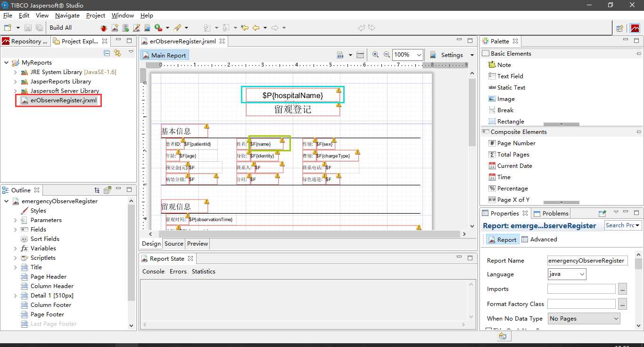Switch to the Preview tab
The image size is (644, 347).
click(x=198, y=244)
